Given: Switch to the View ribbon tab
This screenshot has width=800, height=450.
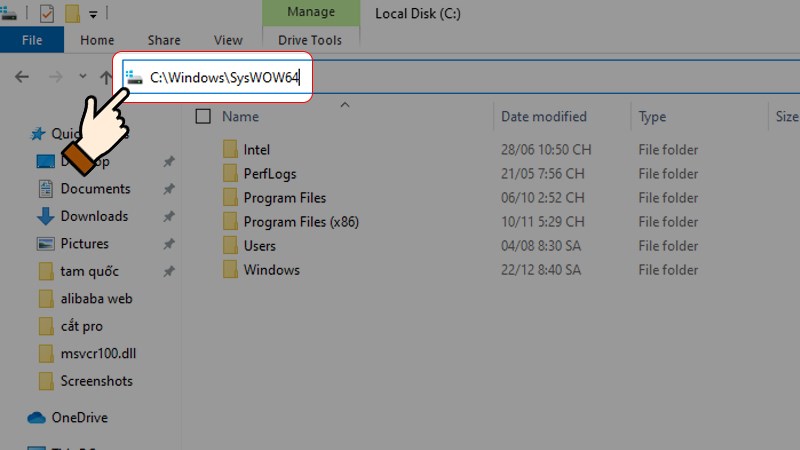Looking at the screenshot, I should click(x=228, y=40).
